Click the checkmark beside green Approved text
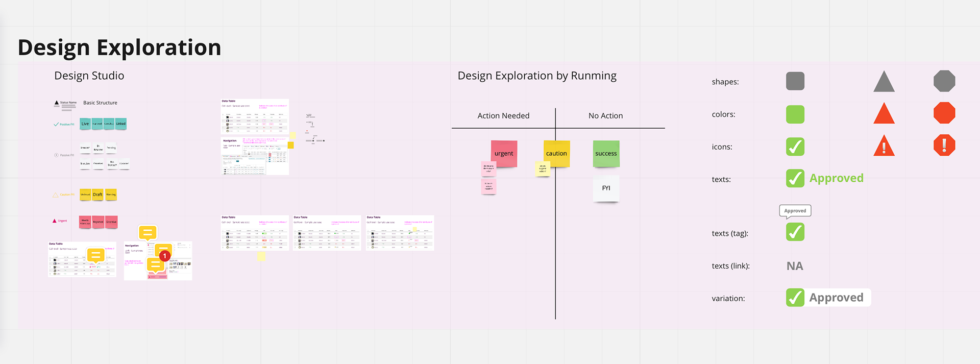 pyautogui.click(x=795, y=178)
